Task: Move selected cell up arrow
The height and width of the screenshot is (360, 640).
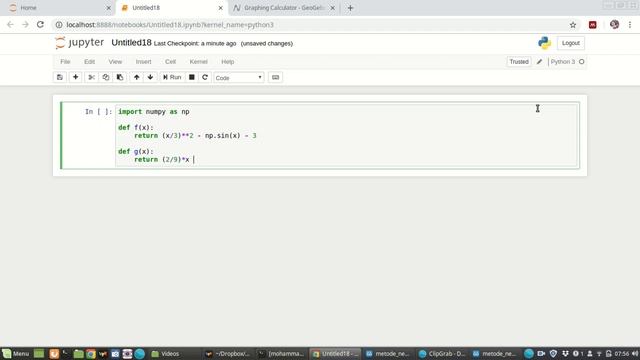Action: (136, 77)
